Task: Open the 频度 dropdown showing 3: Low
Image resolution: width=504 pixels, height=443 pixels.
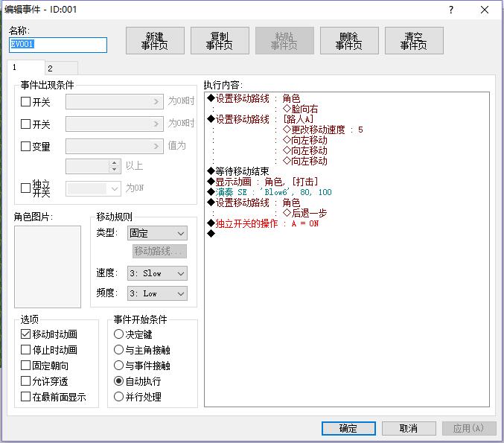Action: pos(157,293)
